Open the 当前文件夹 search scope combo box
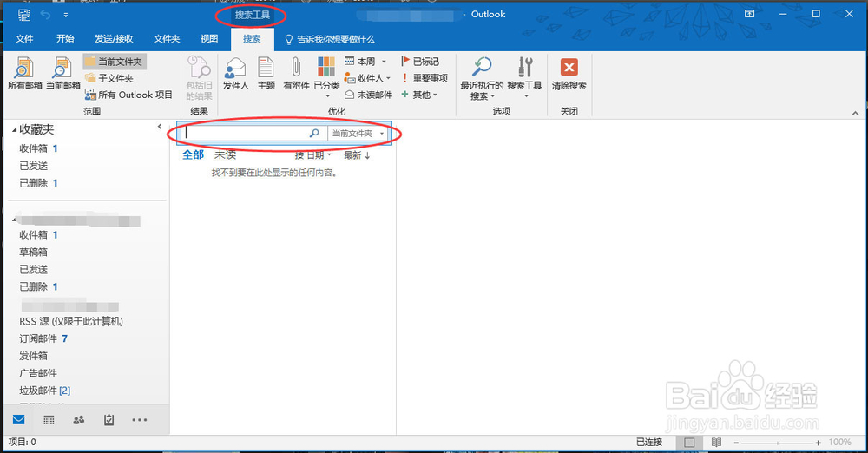868x453 pixels. coord(358,133)
